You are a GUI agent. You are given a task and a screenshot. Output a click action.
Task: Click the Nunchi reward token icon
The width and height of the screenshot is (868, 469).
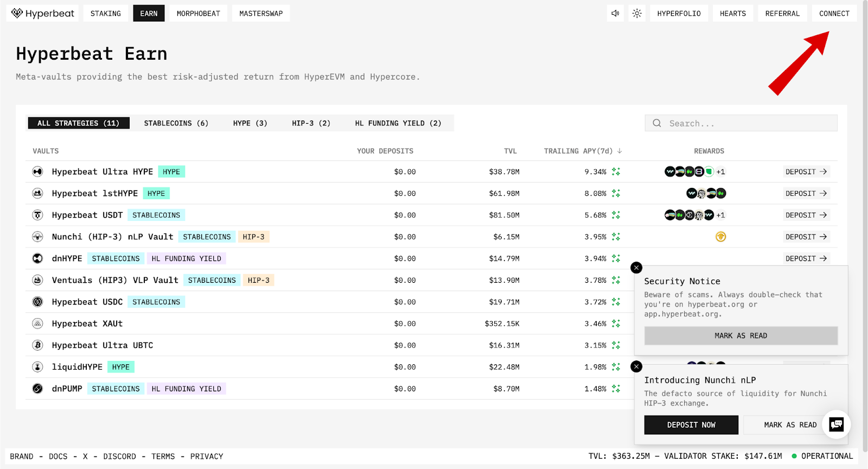point(720,237)
